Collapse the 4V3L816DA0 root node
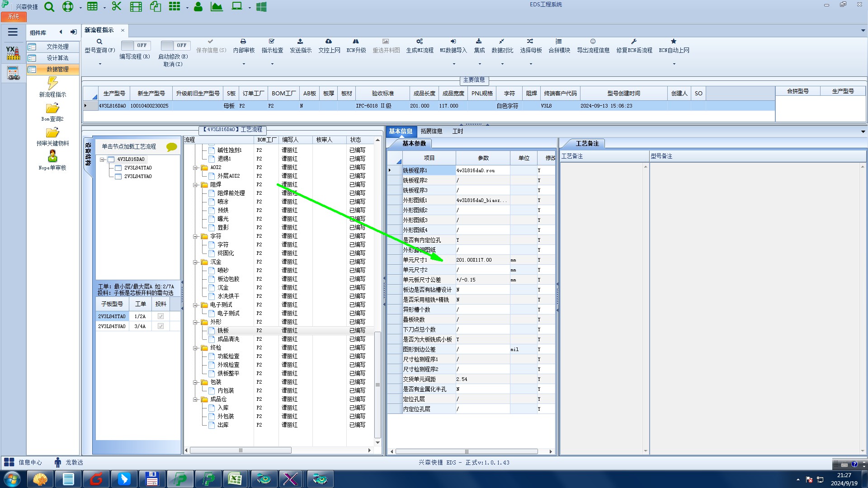 pos(103,160)
